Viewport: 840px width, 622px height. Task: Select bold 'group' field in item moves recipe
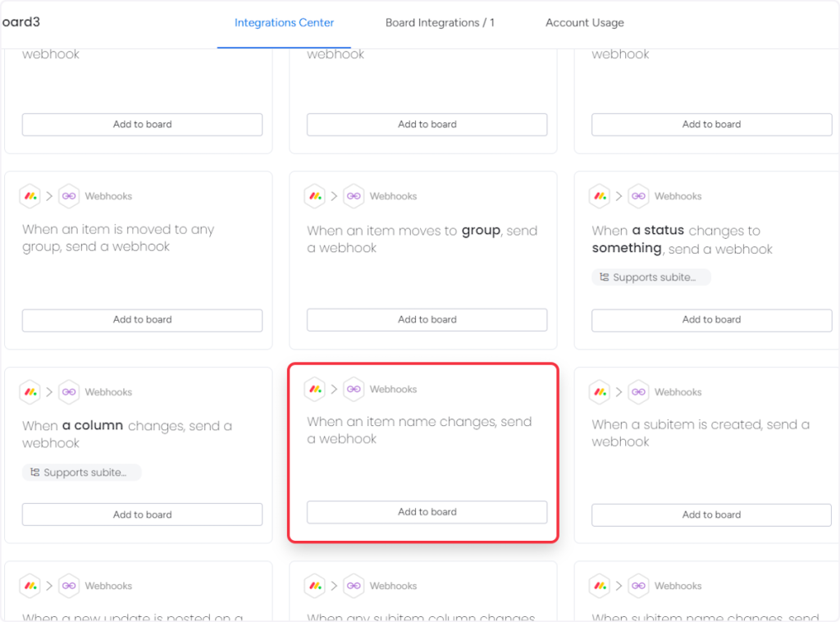coord(481,231)
